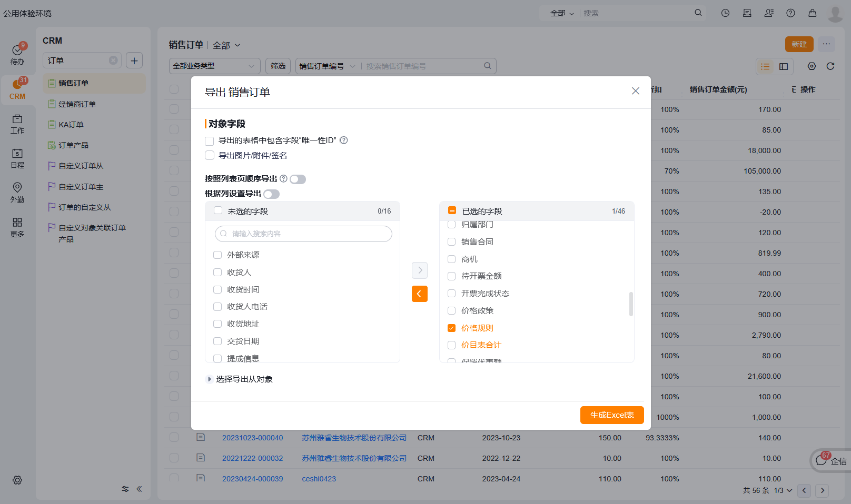Click the move-right arrow transfer button
Viewport: 851px width, 504px height.
pos(419,270)
